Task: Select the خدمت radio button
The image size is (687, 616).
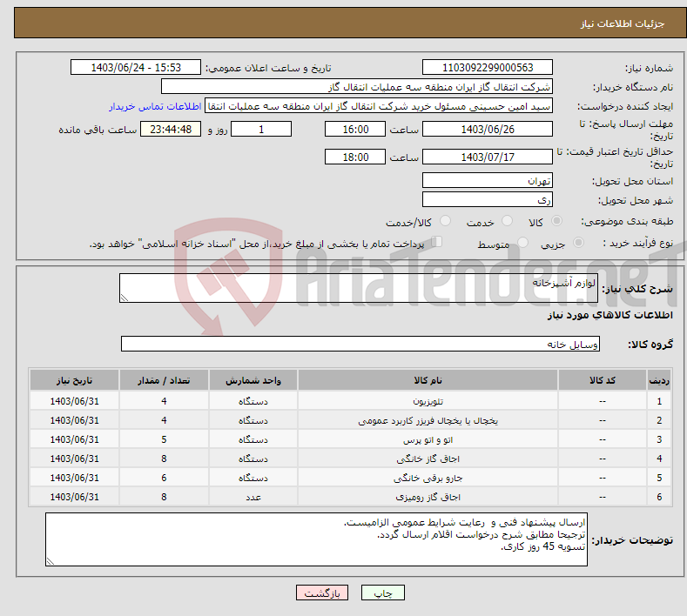Action: [507, 221]
